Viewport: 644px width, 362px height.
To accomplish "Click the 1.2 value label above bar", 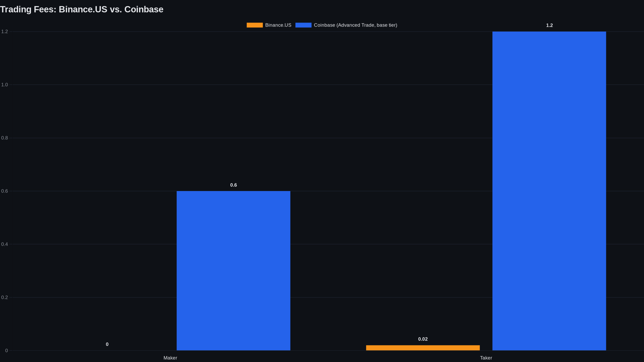I will [549, 25].
